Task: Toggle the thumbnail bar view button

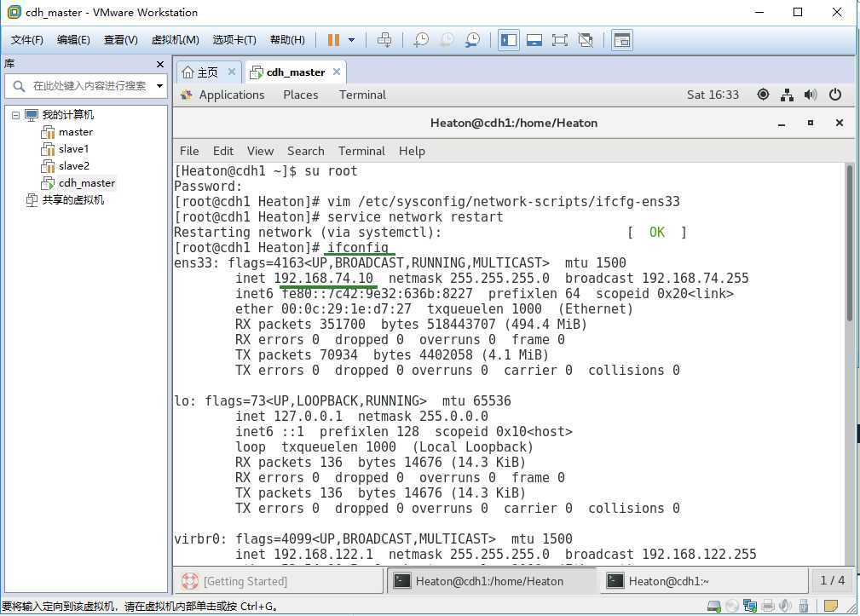Action: point(534,40)
